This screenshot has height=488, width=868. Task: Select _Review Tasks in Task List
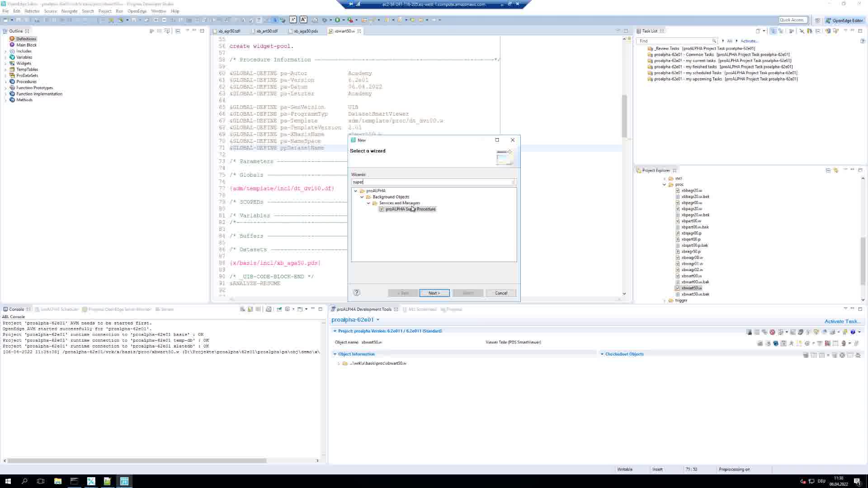[x=701, y=48]
